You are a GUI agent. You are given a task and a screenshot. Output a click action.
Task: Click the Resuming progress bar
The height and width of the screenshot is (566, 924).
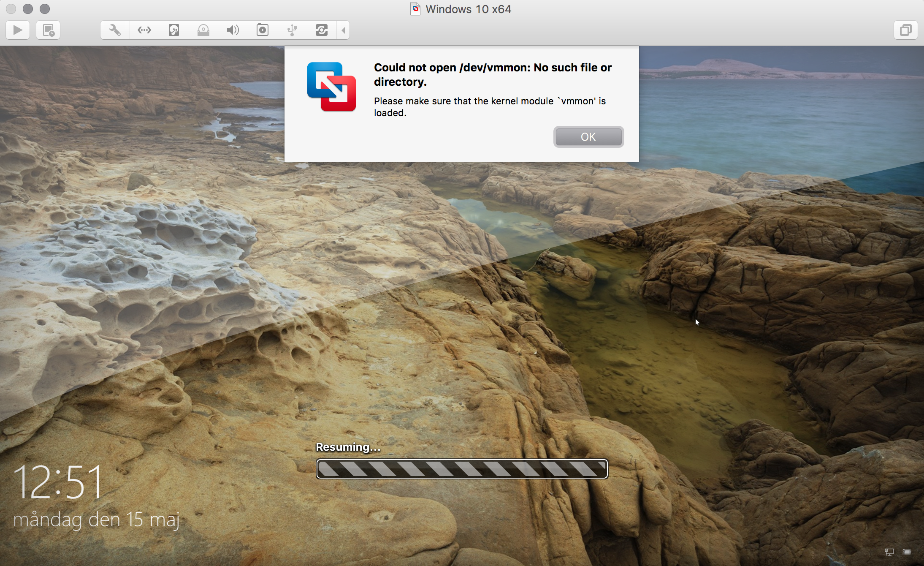(462, 469)
